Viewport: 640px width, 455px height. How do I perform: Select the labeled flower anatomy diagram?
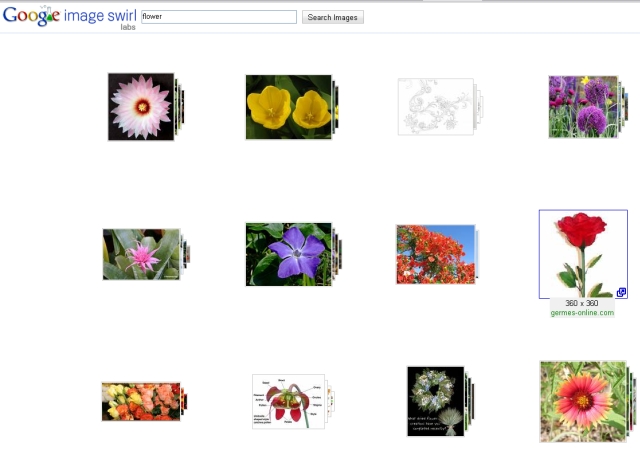point(288,401)
